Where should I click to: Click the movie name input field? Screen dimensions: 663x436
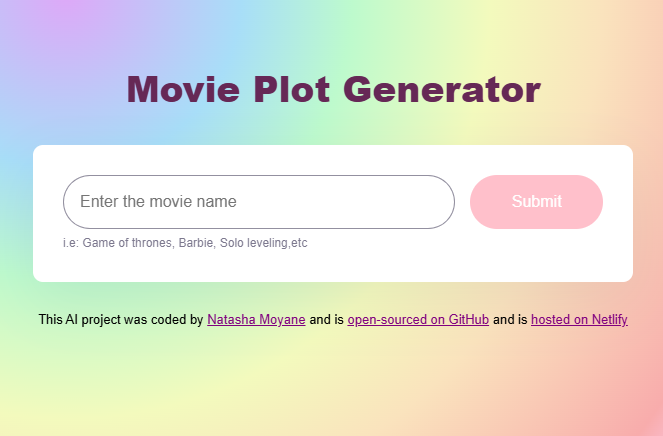pos(258,202)
